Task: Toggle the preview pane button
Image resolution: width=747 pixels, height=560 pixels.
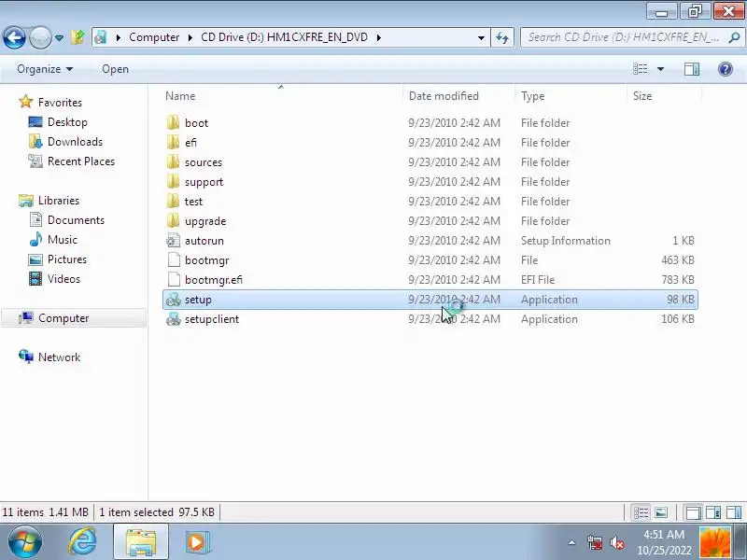Action: click(x=692, y=69)
